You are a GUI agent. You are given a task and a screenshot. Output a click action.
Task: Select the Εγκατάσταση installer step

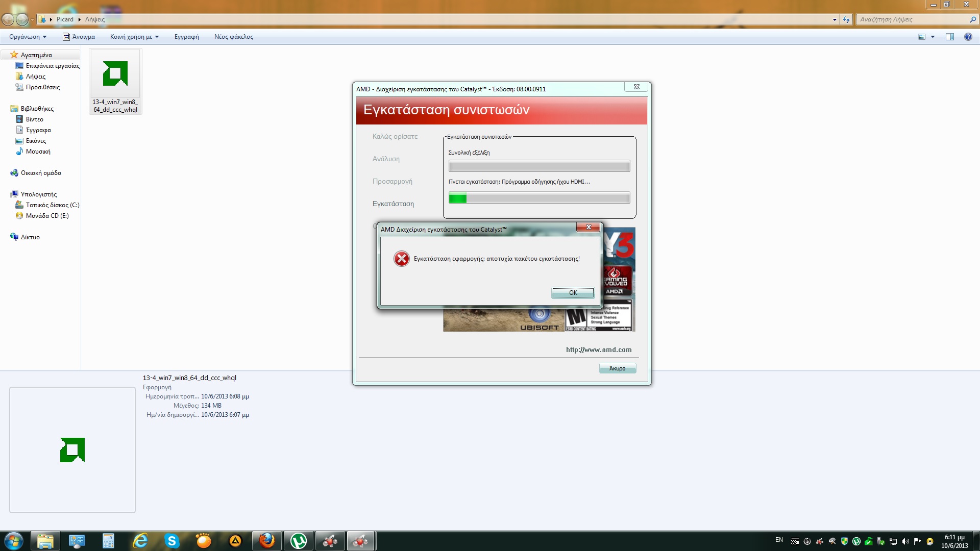pos(393,204)
